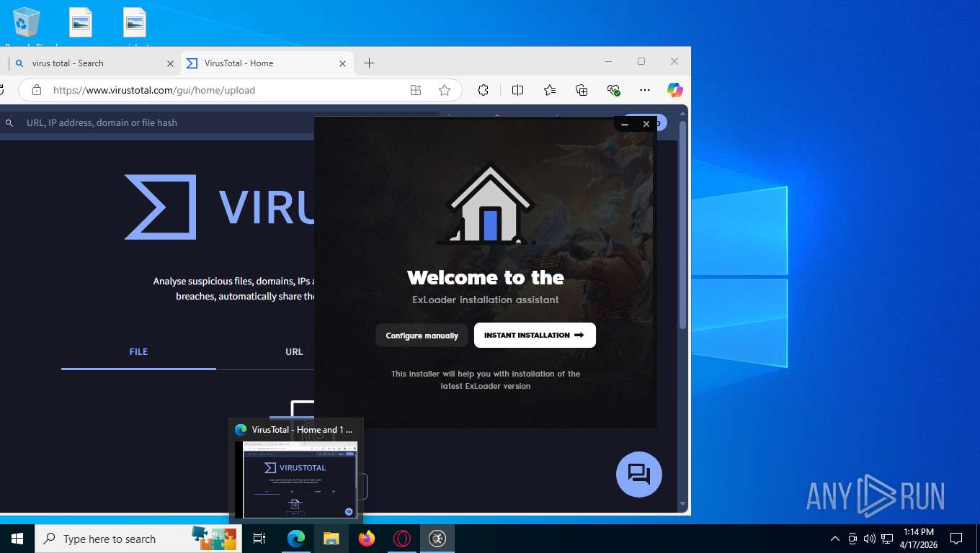The image size is (980, 553).
Task: Click the Edge address bar URL
Action: click(154, 90)
